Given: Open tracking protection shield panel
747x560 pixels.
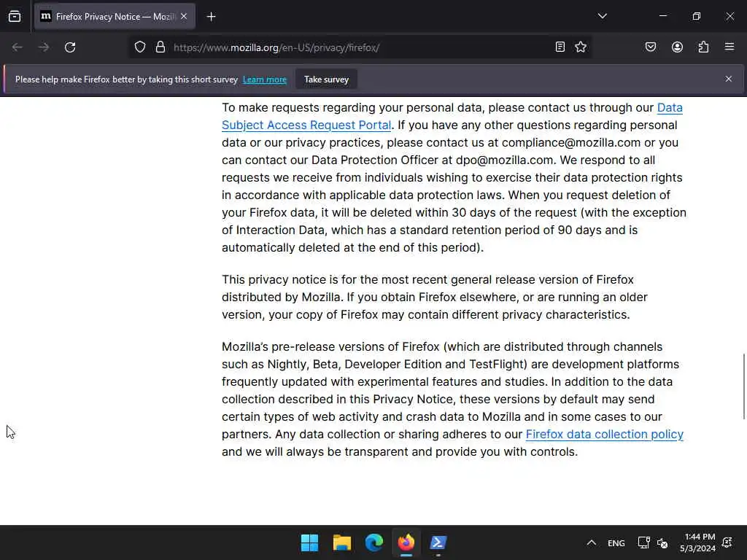Looking at the screenshot, I should pos(139,47).
